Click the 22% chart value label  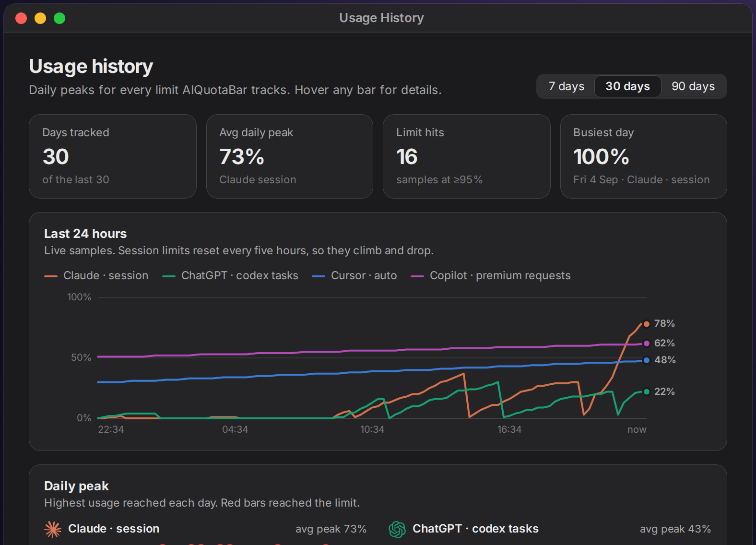664,391
